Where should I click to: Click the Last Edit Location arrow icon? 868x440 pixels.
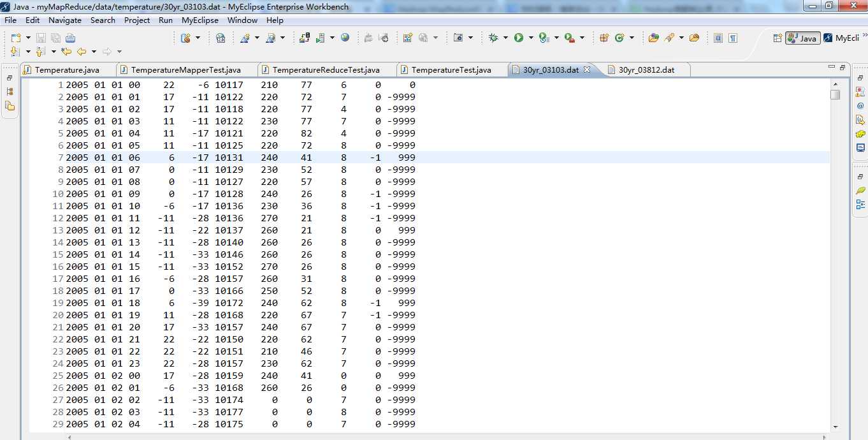[66, 52]
